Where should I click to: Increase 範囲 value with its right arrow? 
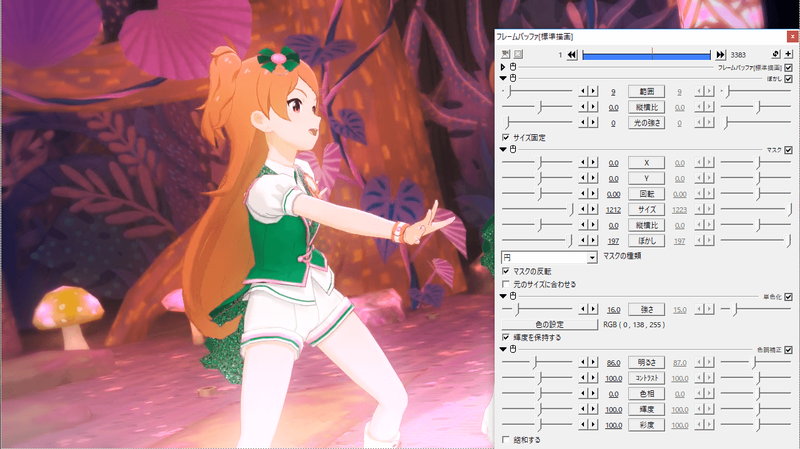click(x=593, y=91)
